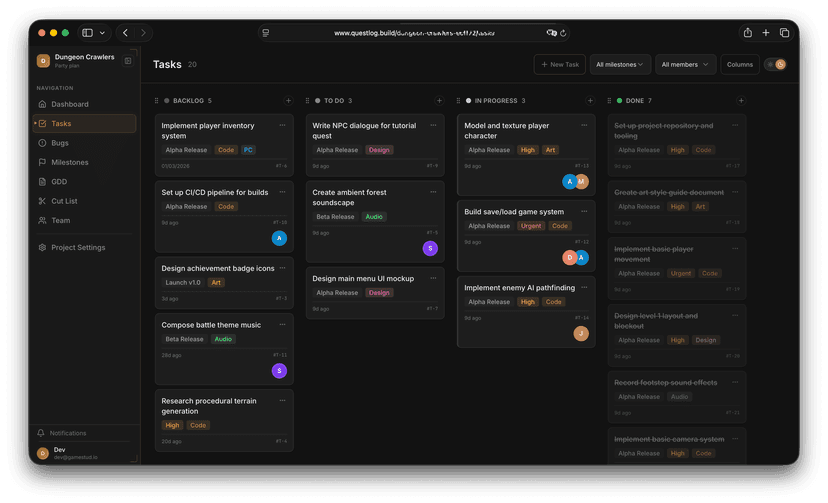
Task: Grab the To Do column drag handle
Action: [x=307, y=100]
